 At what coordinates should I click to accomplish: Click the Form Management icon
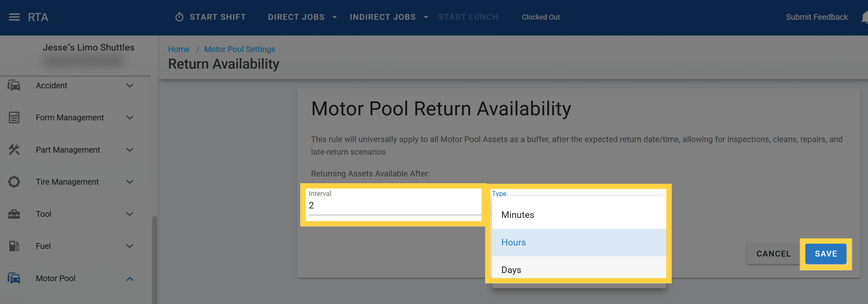[x=14, y=118]
